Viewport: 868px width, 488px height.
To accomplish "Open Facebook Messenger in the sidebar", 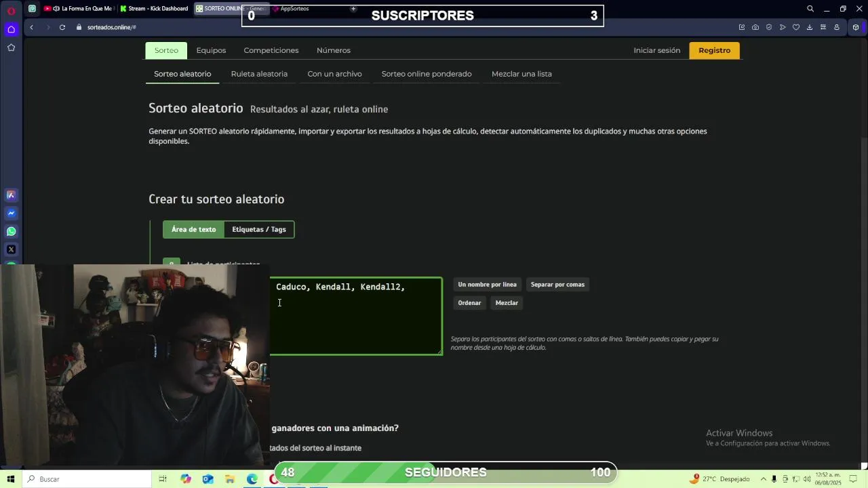I will pos(11,213).
